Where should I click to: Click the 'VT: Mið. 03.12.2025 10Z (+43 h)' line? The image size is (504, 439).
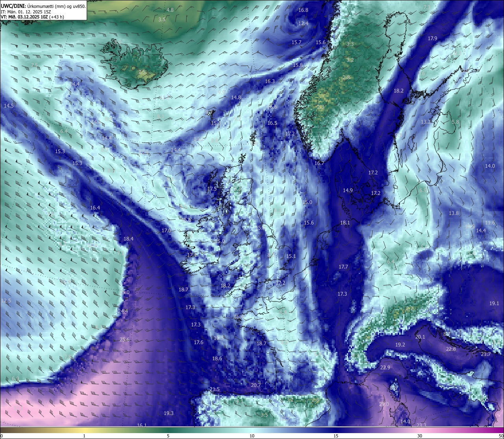pos(32,17)
